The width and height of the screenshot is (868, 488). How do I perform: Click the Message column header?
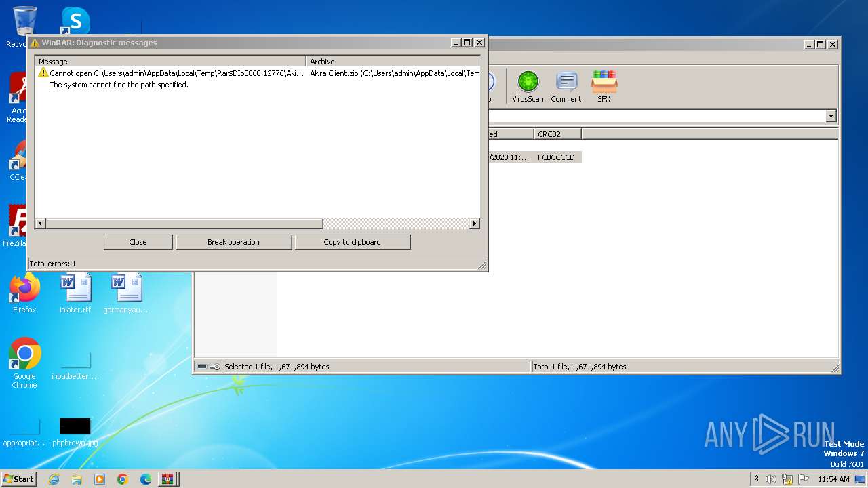[x=170, y=61]
